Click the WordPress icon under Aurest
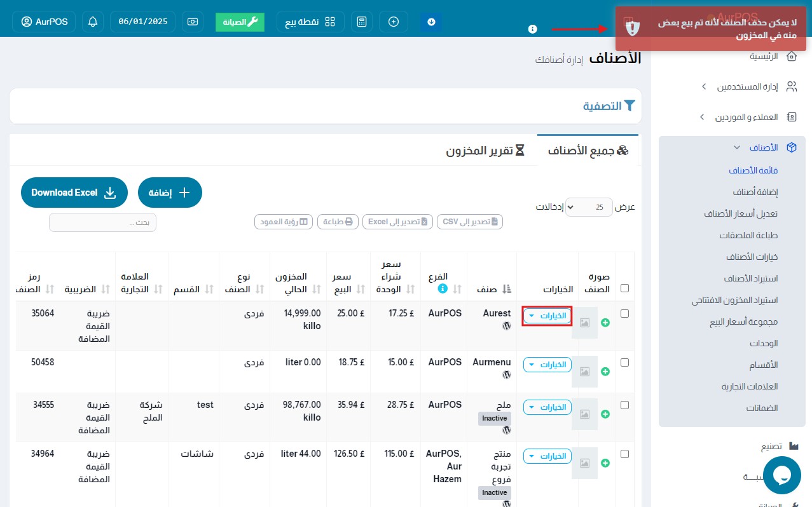This screenshot has height=507, width=812. point(506,326)
